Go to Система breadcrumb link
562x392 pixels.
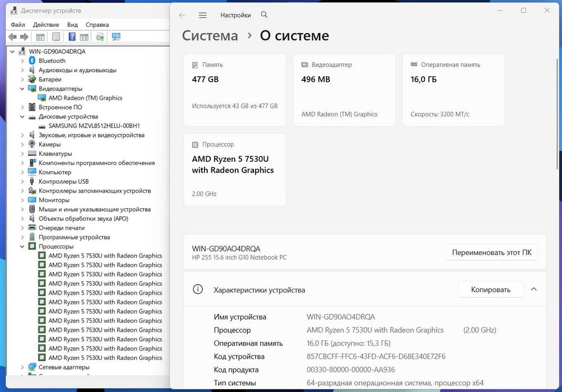coord(210,35)
